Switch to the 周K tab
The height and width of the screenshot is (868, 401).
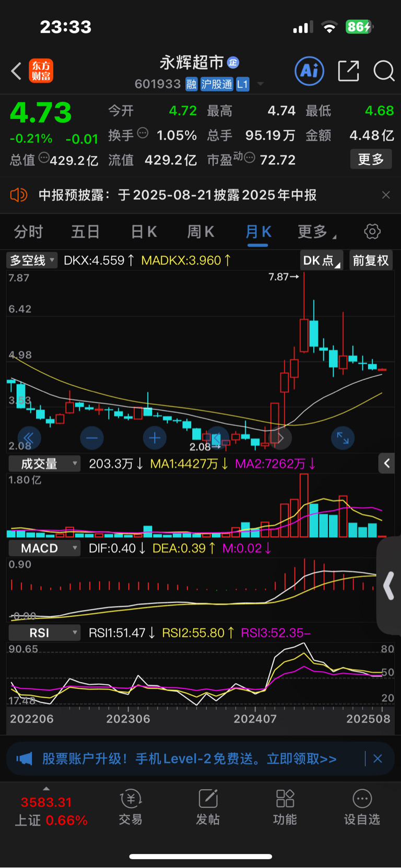click(200, 232)
